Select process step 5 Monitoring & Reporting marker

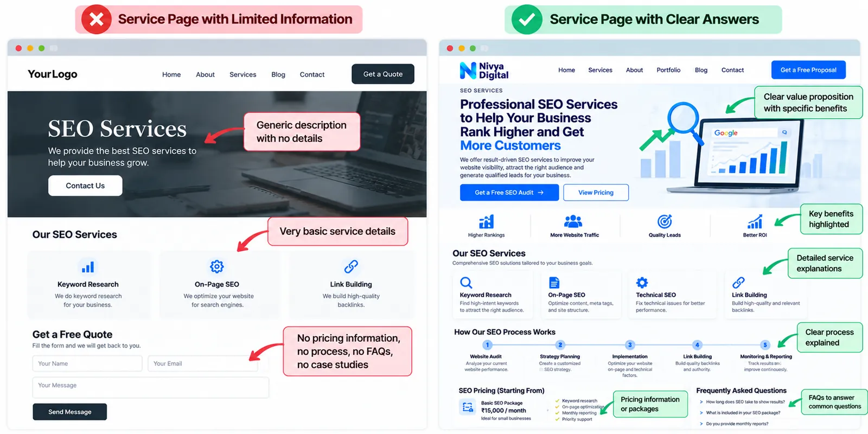[x=765, y=345]
